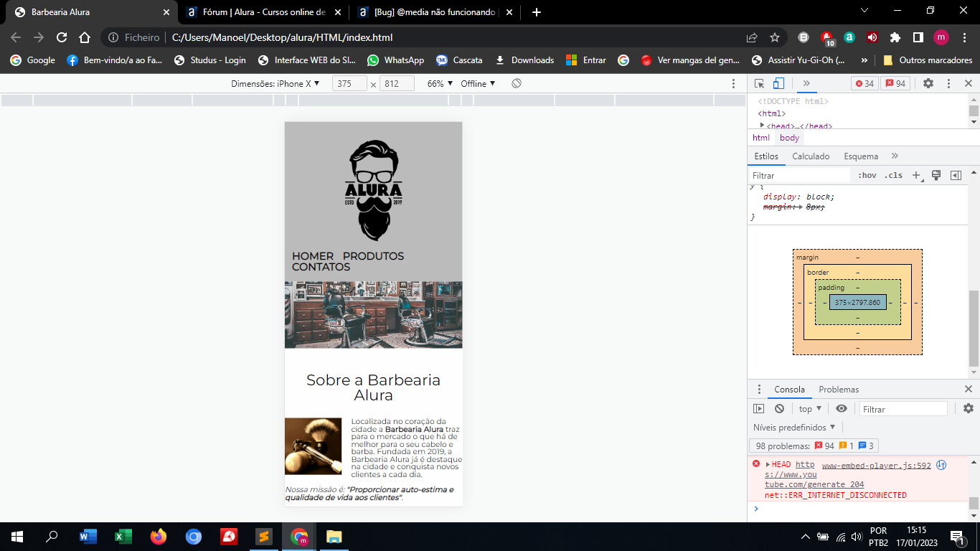980x551 pixels.
Task: Open device toolbar more options menu
Action: coord(733,84)
